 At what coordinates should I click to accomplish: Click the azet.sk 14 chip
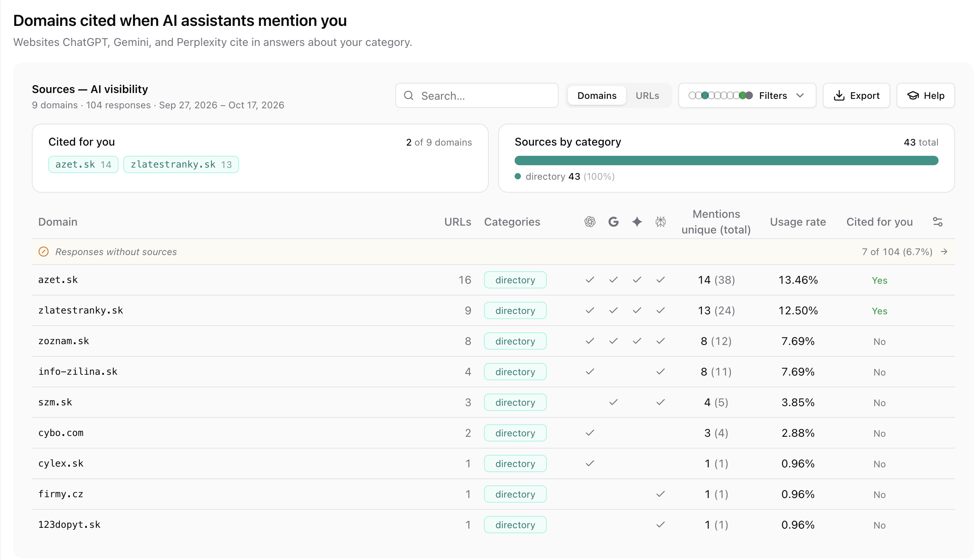[x=83, y=164]
